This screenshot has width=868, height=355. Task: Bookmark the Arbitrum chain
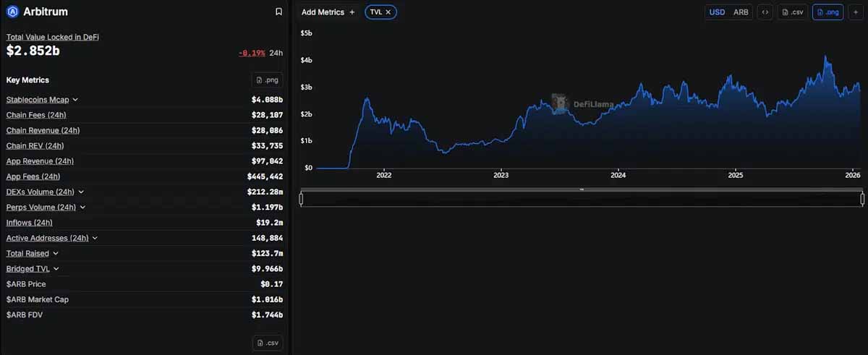pyautogui.click(x=279, y=12)
